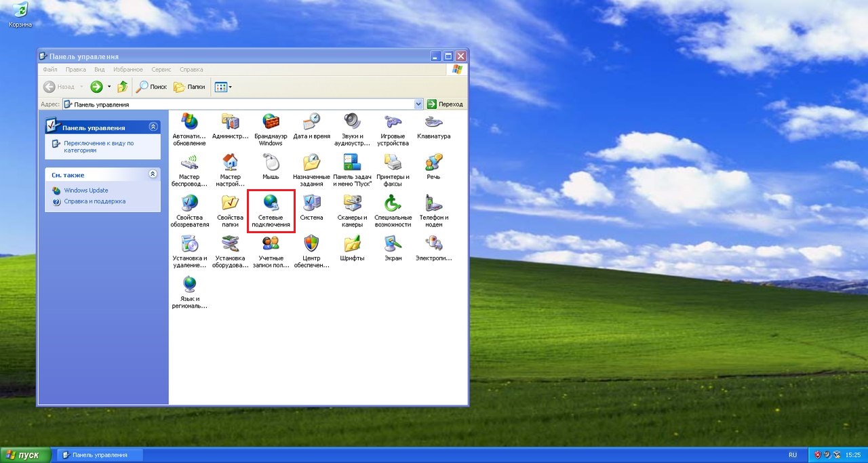This screenshot has height=463, width=868.
Task: Click Переключение к виду по категориям link
Action: point(99,146)
